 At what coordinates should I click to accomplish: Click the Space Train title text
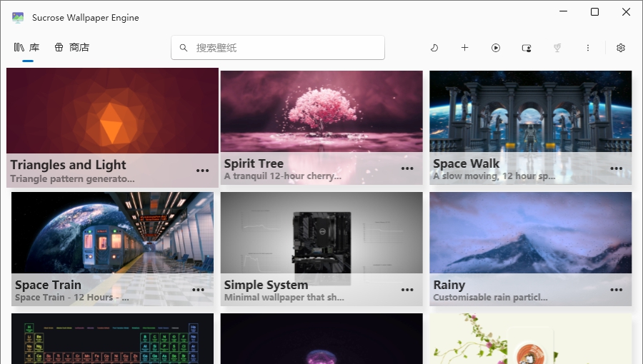click(48, 285)
